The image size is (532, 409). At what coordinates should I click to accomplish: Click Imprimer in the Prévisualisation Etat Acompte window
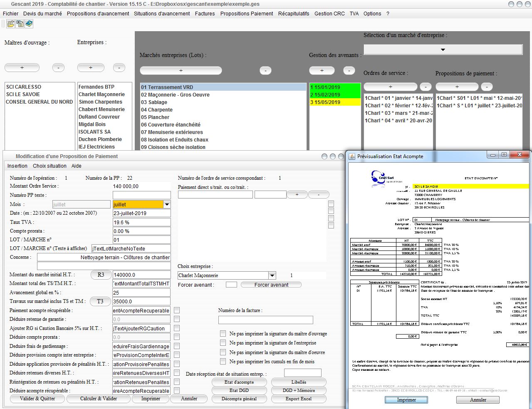pos(406,400)
